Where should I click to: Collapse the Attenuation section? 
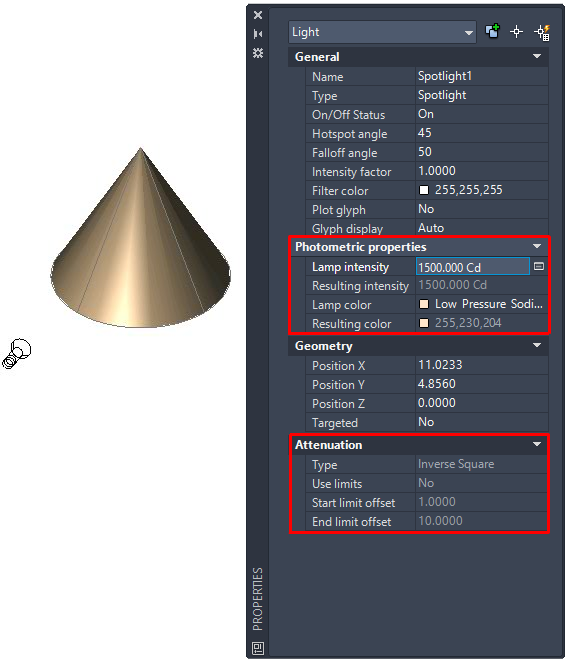coord(537,444)
